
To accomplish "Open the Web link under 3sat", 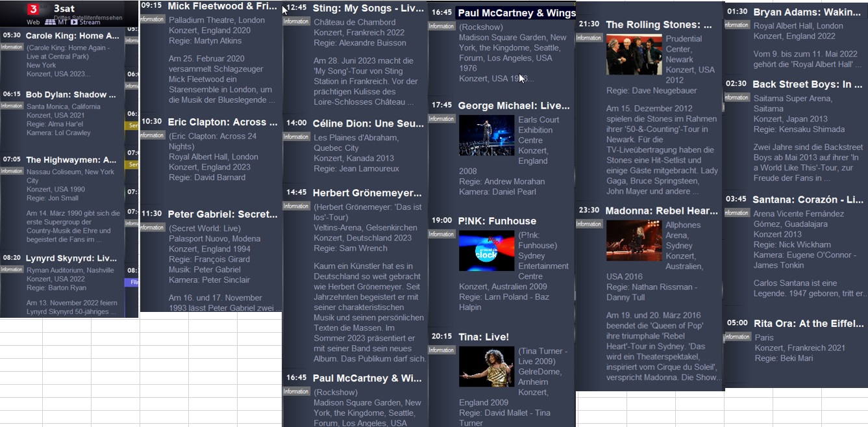I will coord(33,22).
